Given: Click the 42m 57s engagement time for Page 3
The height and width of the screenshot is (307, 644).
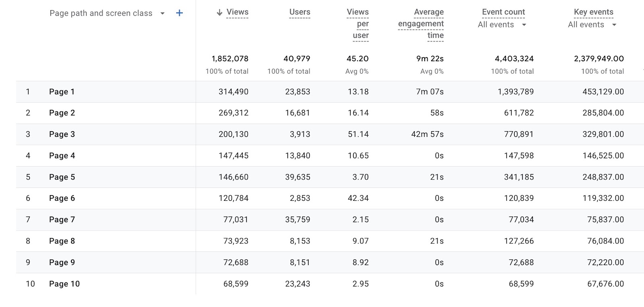Looking at the screenshot, I should [x=427, y=134].
